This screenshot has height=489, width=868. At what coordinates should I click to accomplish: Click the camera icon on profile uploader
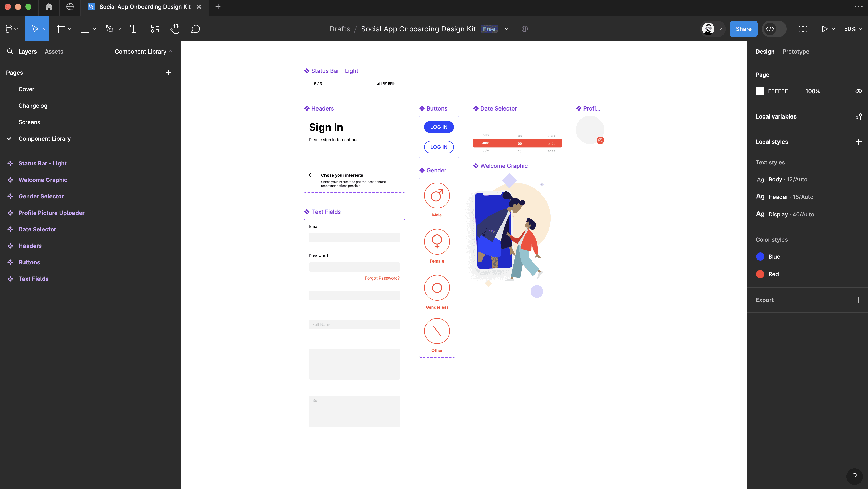tap(600, 140)
